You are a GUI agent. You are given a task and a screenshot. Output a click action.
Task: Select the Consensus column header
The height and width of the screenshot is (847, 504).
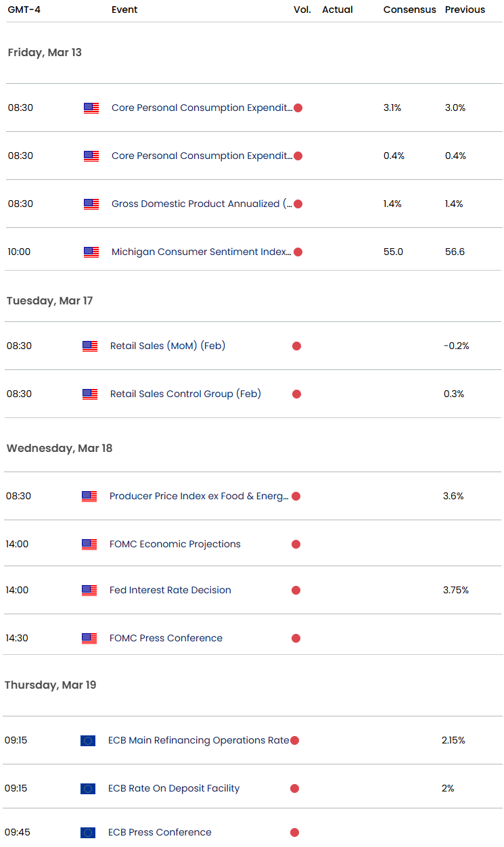[409, 10]
